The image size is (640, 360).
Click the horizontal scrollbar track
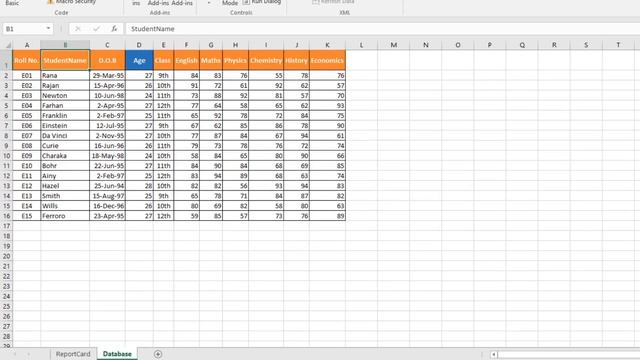pyautogui.click(x=569, y=354)
